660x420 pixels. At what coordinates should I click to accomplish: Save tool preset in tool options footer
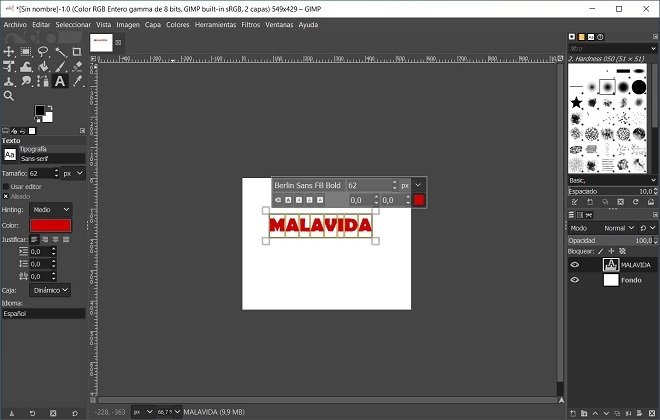[11, 413]
